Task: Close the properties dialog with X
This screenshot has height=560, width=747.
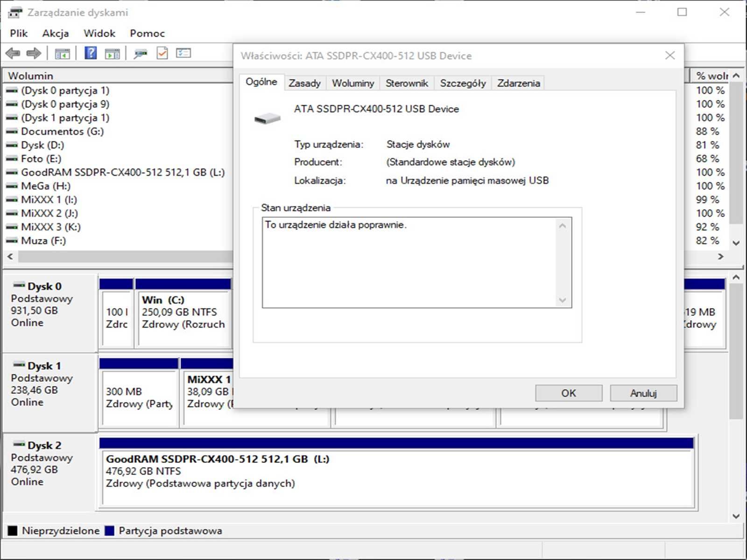Action: click(670, 56)
